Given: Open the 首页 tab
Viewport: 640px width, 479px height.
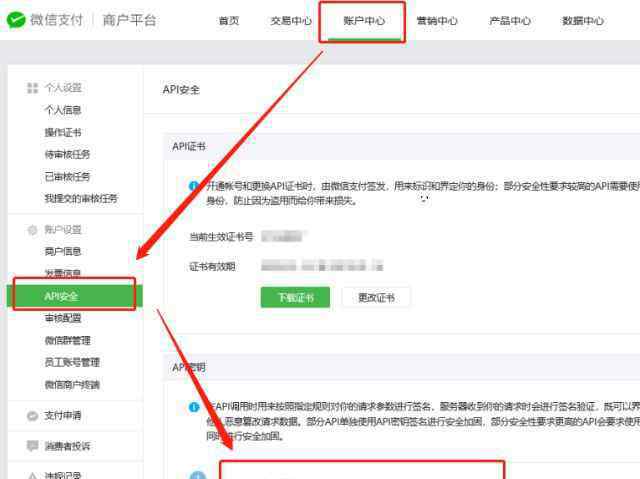Looking at the screenshot, I should click(x=229, y=21).
